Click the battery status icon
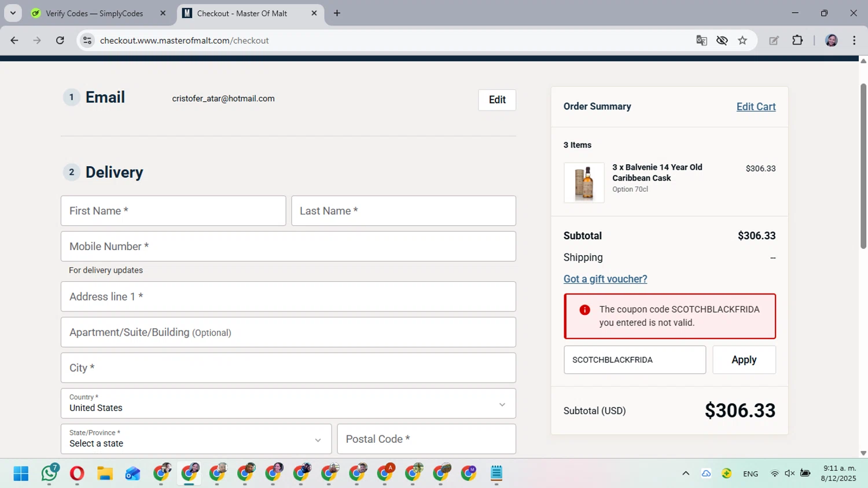 (805, 474)
